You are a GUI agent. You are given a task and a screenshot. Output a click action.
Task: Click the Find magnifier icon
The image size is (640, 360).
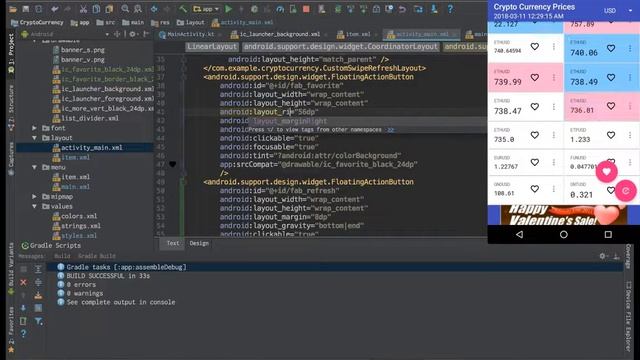point(125,9)
